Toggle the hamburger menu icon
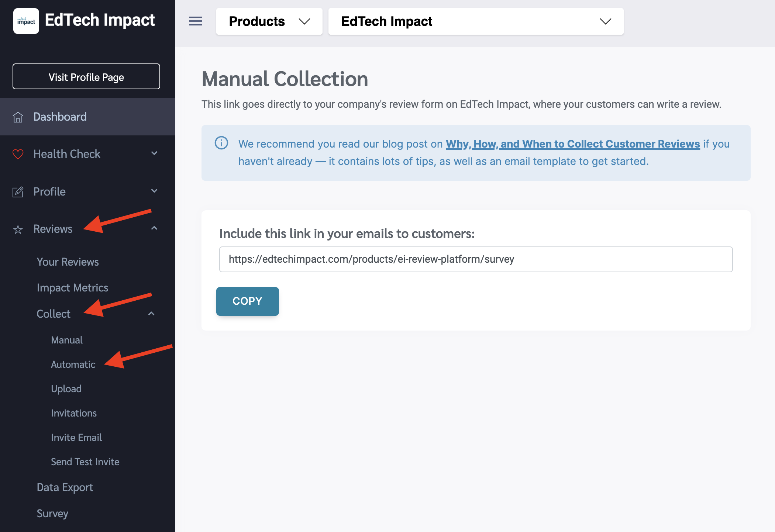Screen dimensions: 775x532 [x=196, y=21]
